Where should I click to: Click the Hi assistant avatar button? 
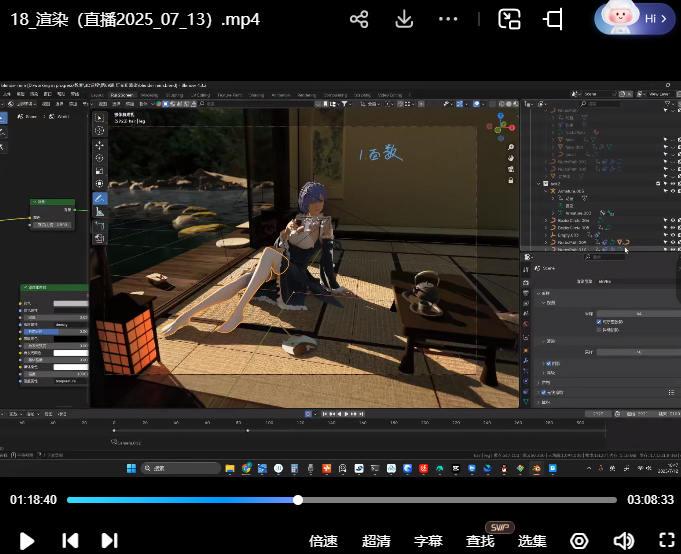pyautogui.click(x=633, y=19)
